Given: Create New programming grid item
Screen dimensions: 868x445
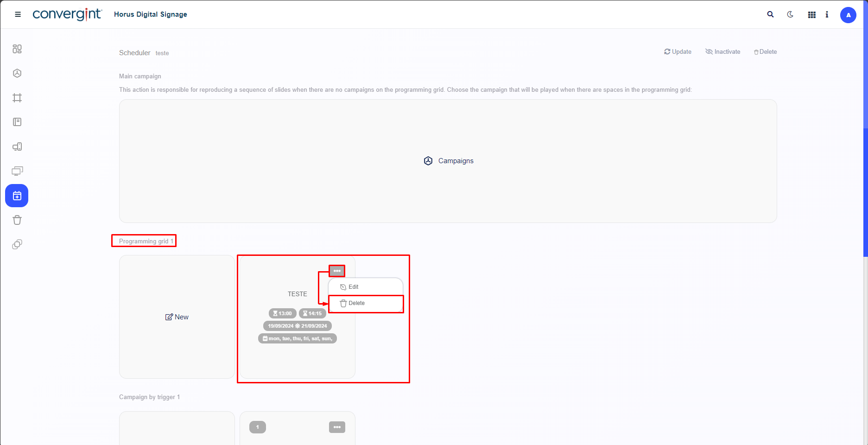Looking at the screenshot, I should (x=177, y=317).
